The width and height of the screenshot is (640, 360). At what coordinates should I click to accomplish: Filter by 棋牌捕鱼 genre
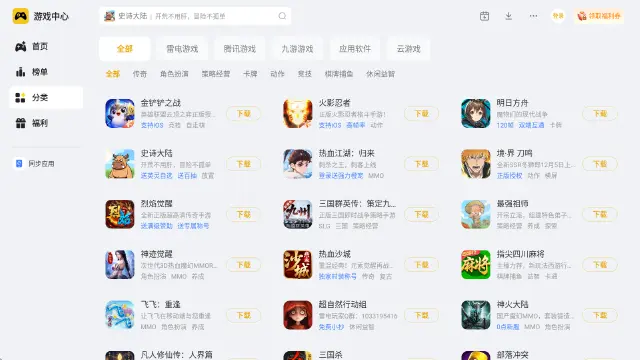pyautogui.click(x=339, y=74)
